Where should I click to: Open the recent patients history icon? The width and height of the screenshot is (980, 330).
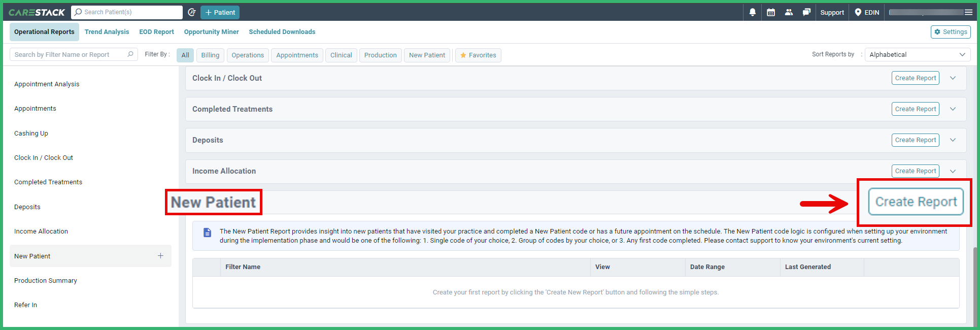tap(192, 12)
